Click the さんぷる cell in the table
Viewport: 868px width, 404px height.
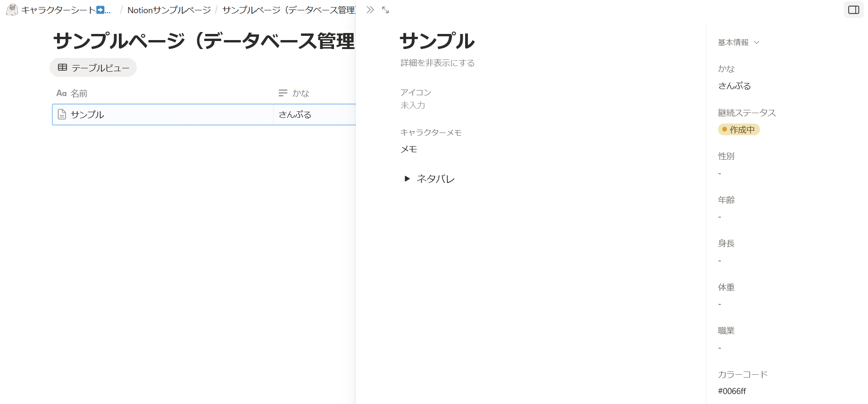coord(295,115)
